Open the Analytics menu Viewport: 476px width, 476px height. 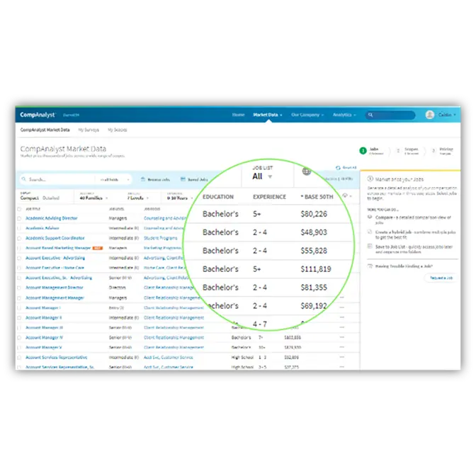pos(344,115)
